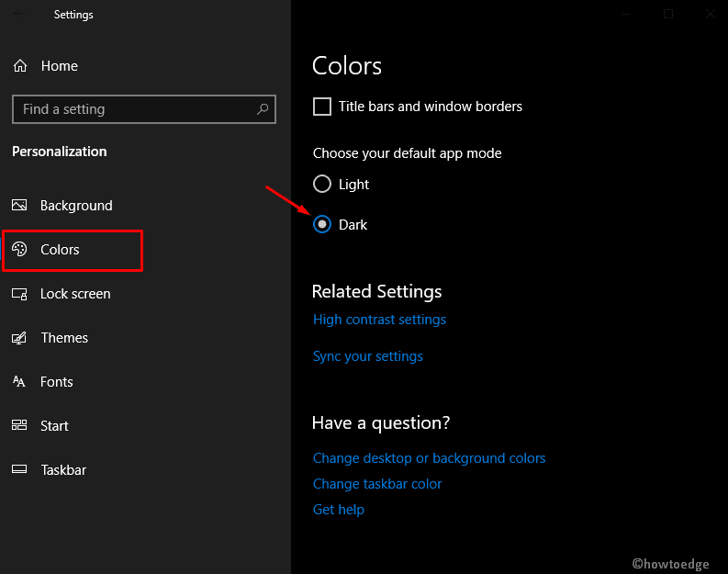Click the Start tiles icon
Image resolution: width=728 pixels, height=574 pixels.
pos(19,425)
